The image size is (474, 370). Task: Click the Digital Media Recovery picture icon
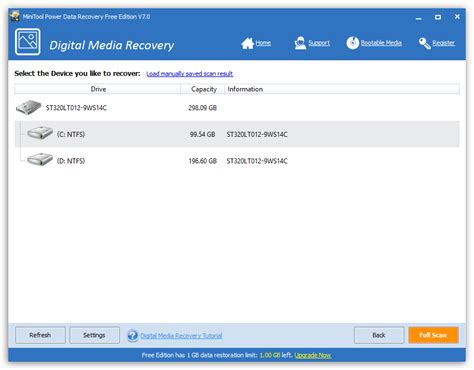pos(28,42)
